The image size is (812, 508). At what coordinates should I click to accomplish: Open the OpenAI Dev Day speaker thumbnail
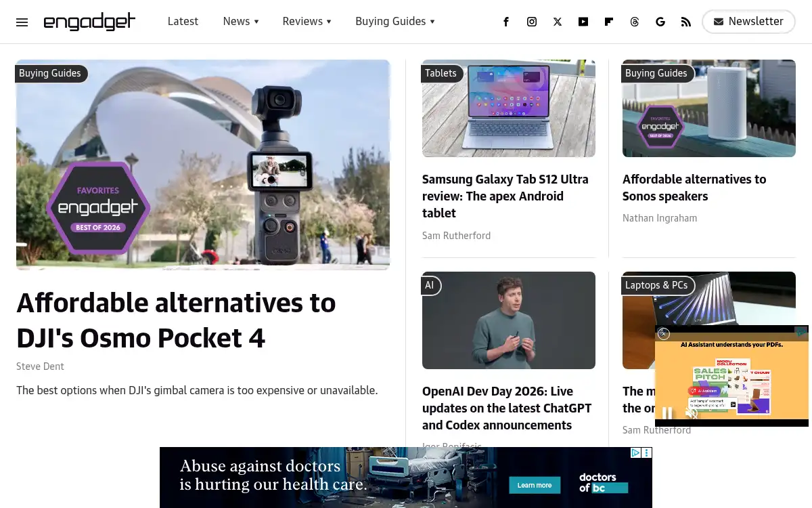[x=509, y=320]
